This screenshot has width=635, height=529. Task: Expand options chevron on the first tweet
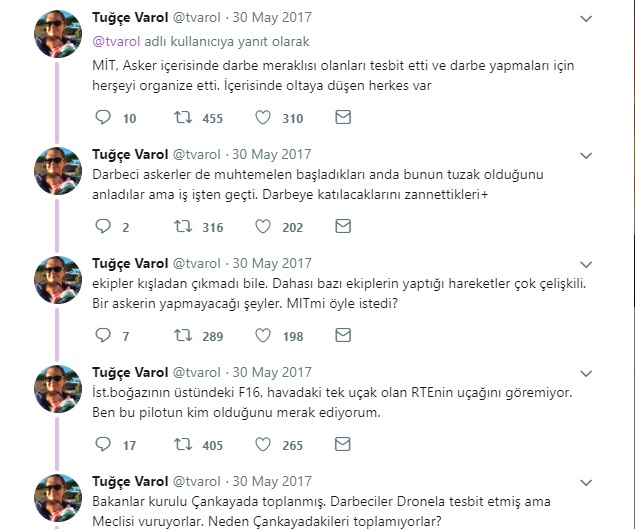(x=586, y=19)
